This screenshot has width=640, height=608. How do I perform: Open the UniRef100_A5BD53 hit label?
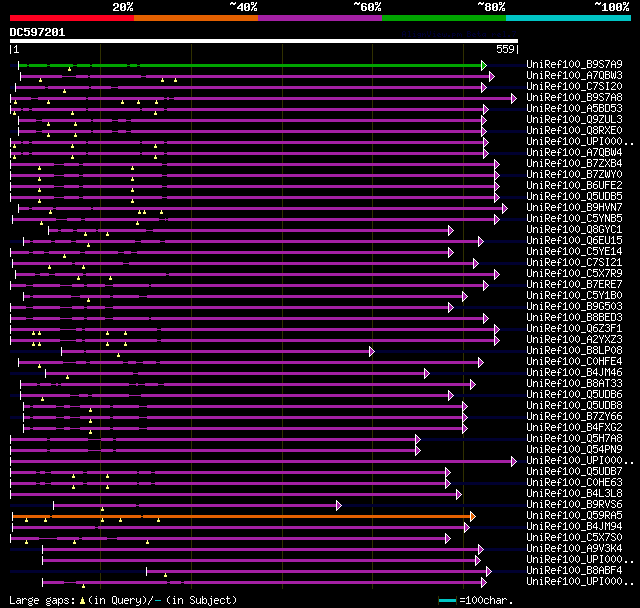tap(574, 108)
